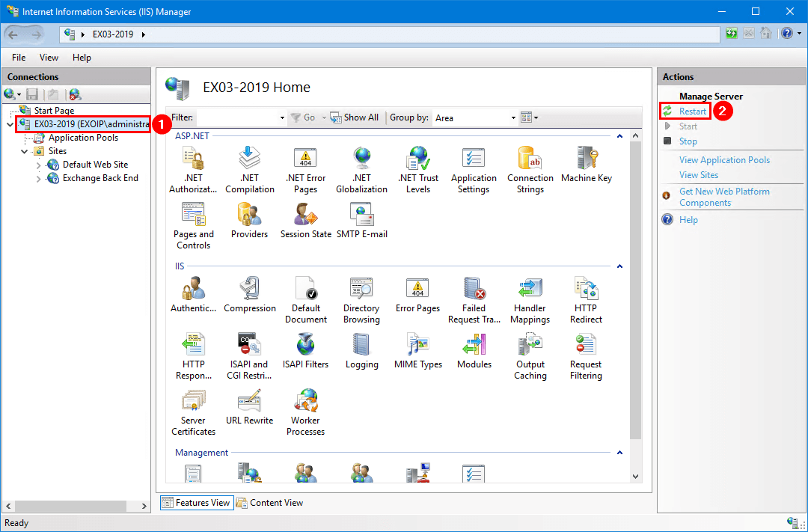
Task: Expand the Default Web Site node
Action: (39, 165)
